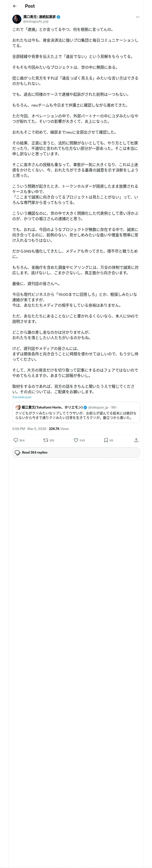The width and height of the screenshot is (152, 868).
Task: Open the three-dot More options menu
Action: tap(138, 17)
